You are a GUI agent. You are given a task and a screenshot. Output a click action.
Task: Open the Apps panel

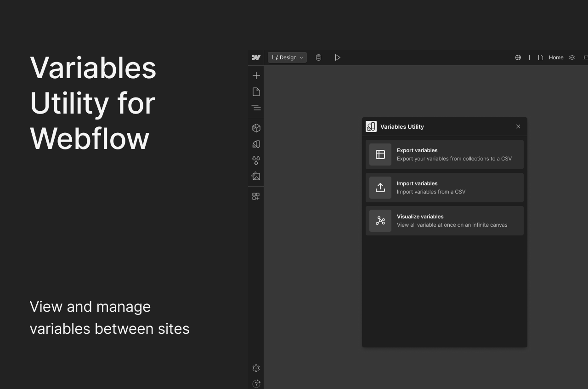click(256, 196)
